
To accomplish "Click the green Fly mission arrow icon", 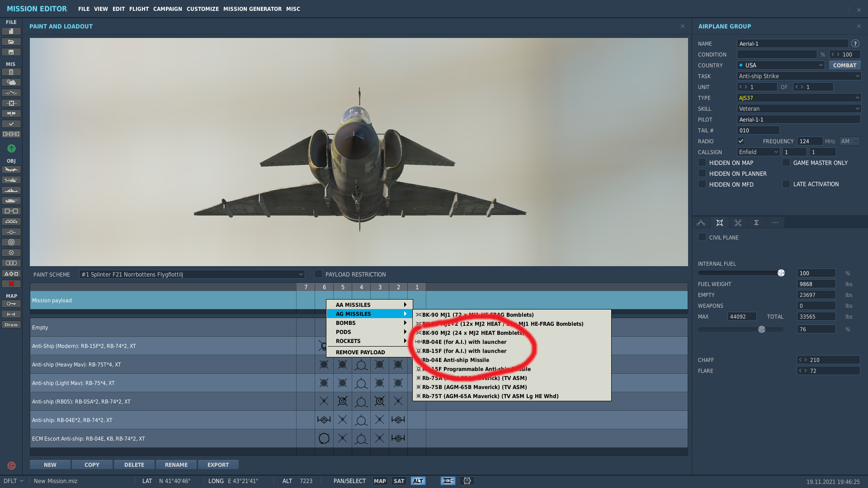I will [11, 148].
